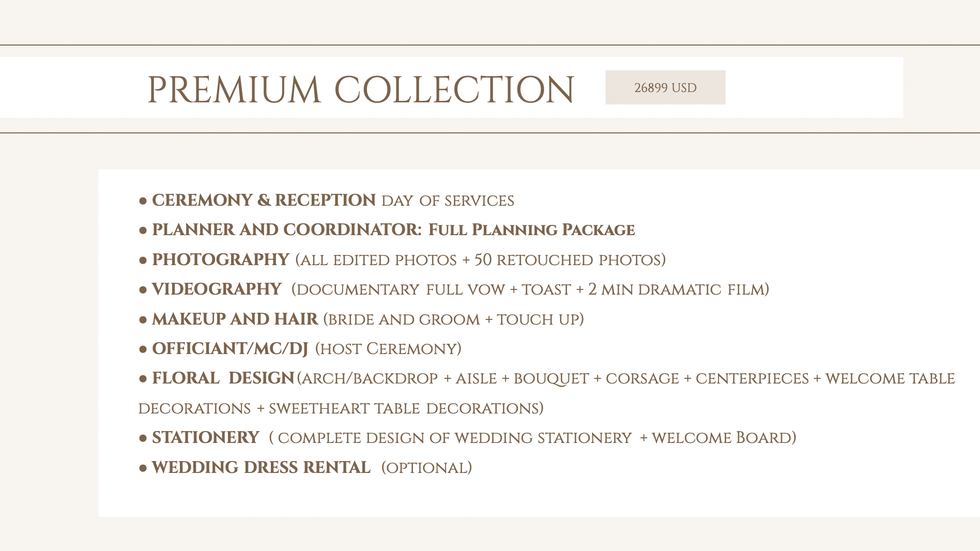
Task: Select the OFFICIANT/MC/DJ label
Action: click(x=229, y=348)
